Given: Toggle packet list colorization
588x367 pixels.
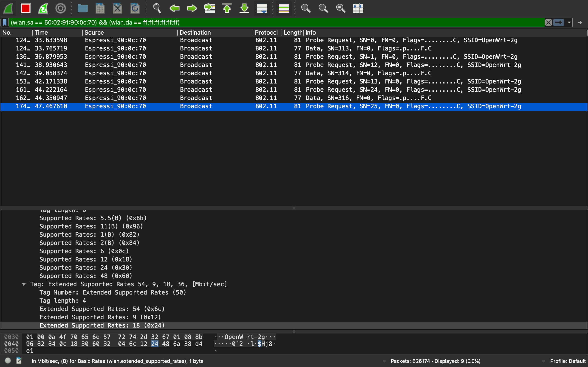Looking at the screenshot, I should click(284, 8).
